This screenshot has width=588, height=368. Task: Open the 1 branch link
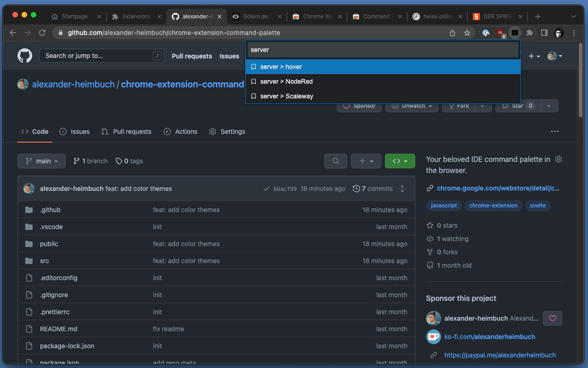[90, 161]
